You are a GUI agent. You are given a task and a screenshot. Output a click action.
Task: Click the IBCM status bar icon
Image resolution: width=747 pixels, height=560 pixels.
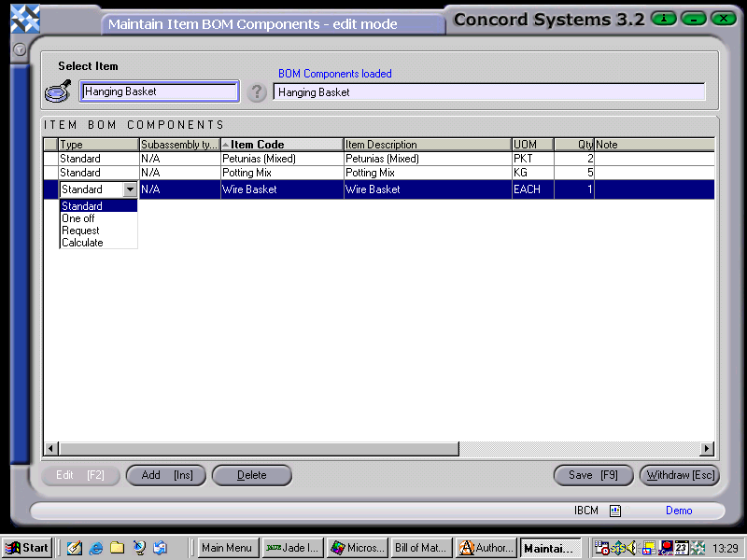[x=614, y=511]
